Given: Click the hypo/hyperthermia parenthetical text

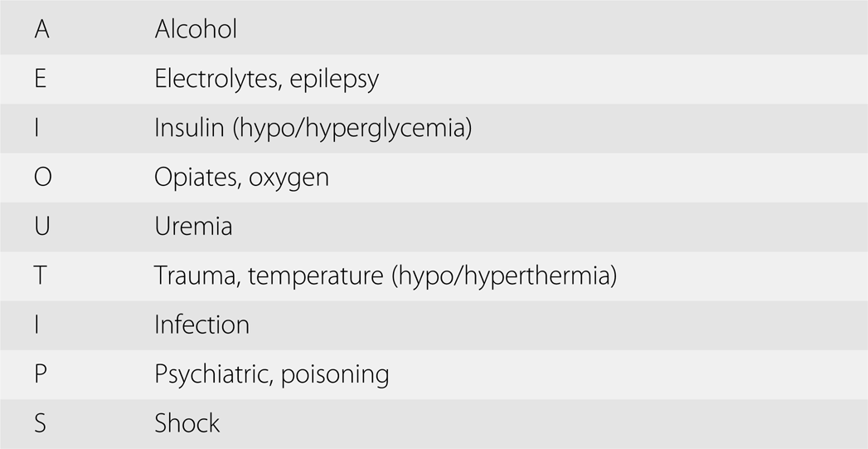Looking at the screenshot, I should tap(504, 276).
